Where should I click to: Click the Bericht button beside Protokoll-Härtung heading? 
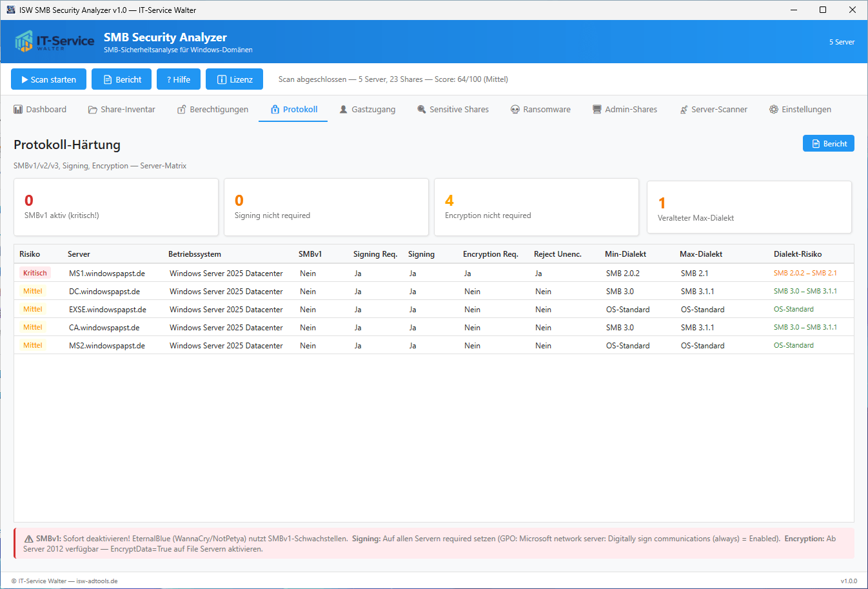pyautogui.click(x=828, y=143)
